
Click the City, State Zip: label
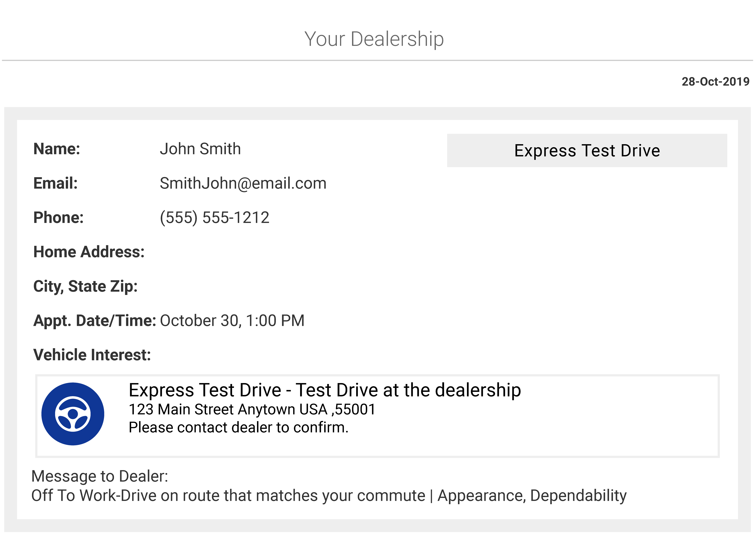[x=85, y=286]
